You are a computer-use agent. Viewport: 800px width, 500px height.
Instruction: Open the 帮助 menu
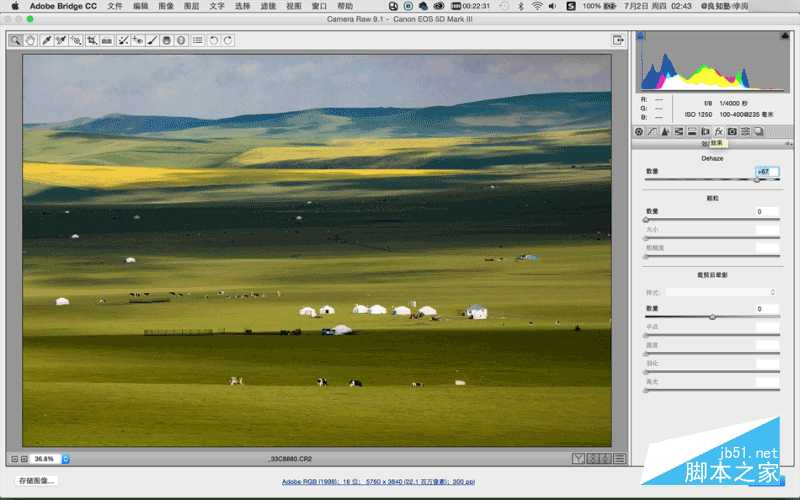pyautogui.click(x=345, y=6)
